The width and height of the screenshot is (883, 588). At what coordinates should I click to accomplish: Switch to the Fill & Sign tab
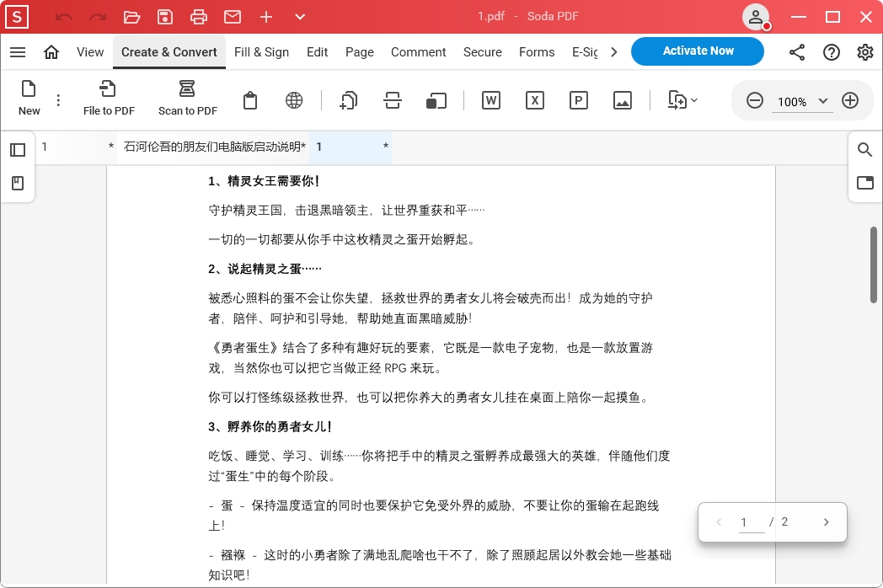(261, 52)
